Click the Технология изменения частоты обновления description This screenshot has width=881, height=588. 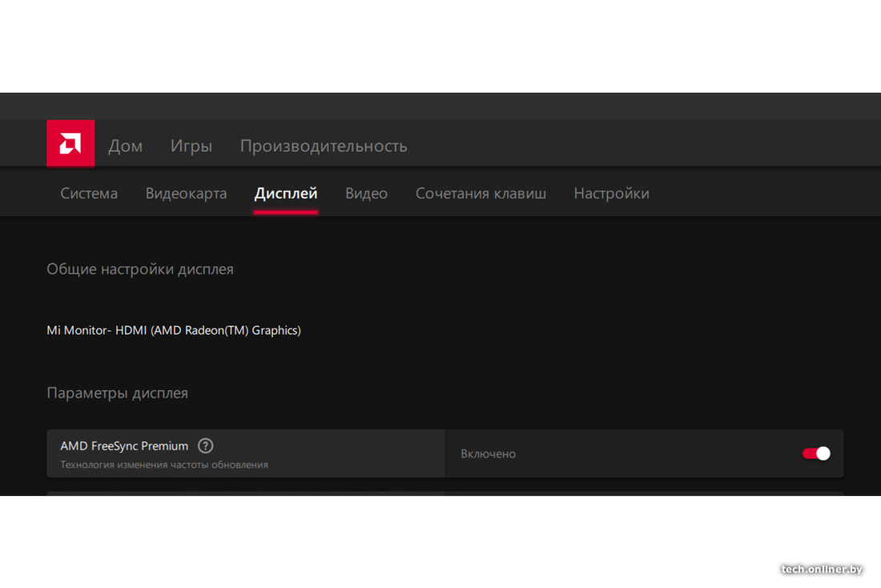[164, 465]
